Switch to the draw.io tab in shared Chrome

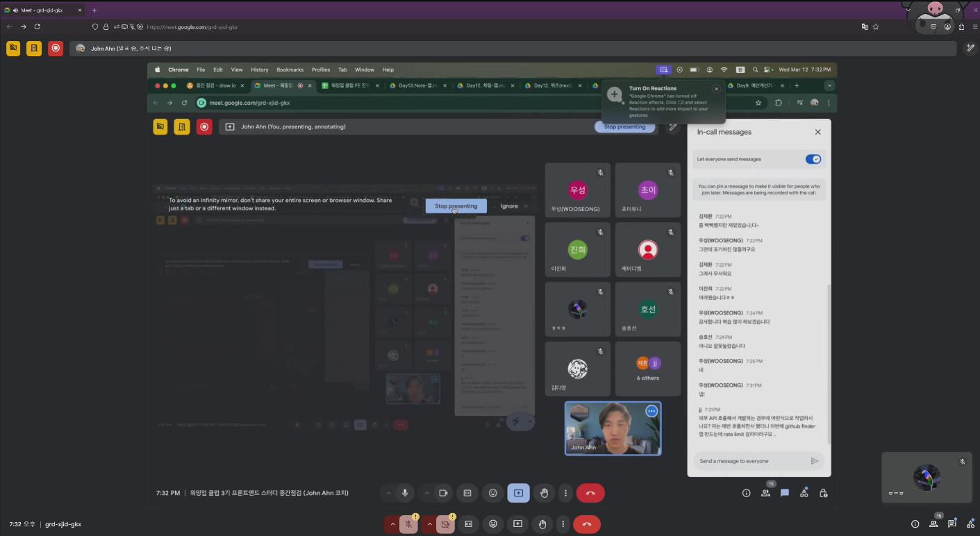(214, 85)
